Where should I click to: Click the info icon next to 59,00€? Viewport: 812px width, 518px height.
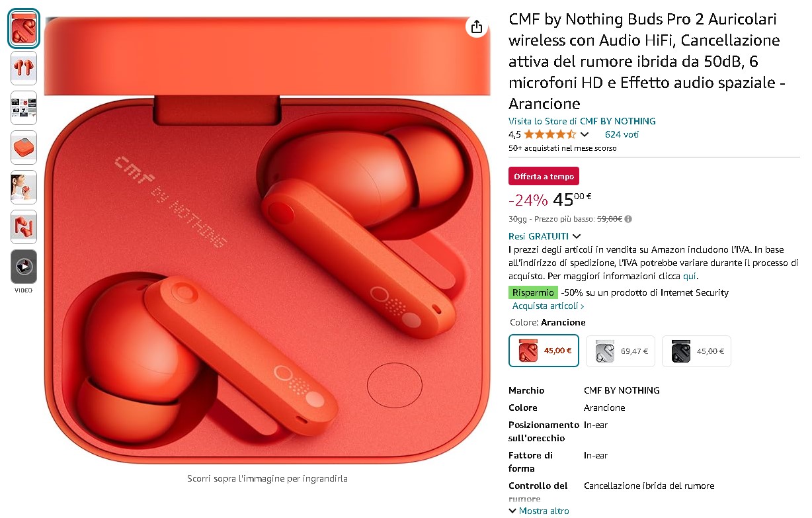click(x=628, y=219)
